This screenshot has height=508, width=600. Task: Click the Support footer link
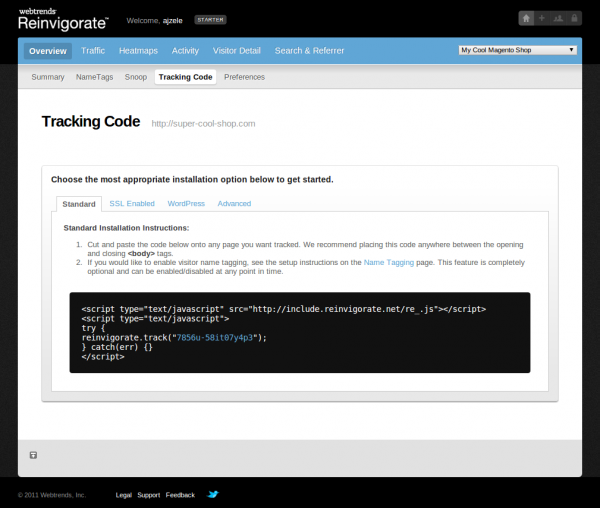pos(148,495)
